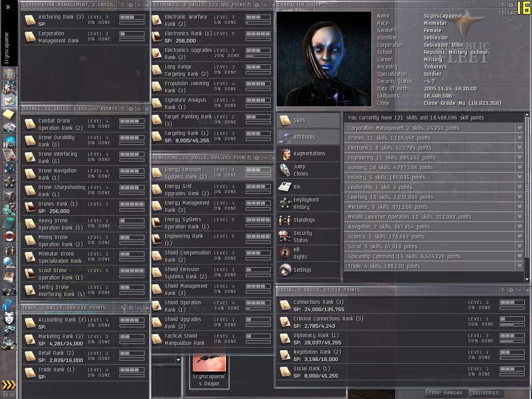The width and height of the screenshot is (532, 399).
Task: Expand the Spaceship Command skill group
Action: [x=520, y=256]
